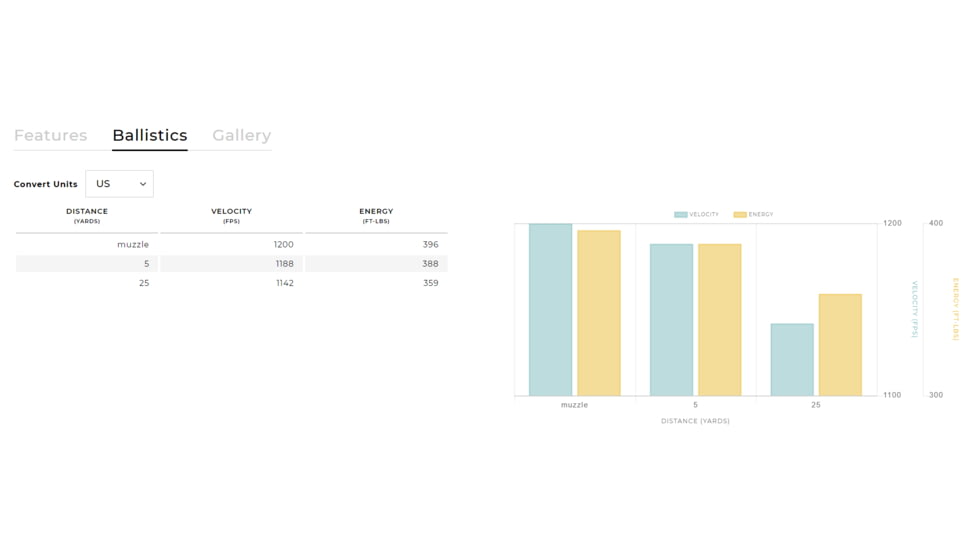The height and width of the screenshot is (550, 978).
Task: Click the muzzle energy bar
Action: (x=599, y=313)
